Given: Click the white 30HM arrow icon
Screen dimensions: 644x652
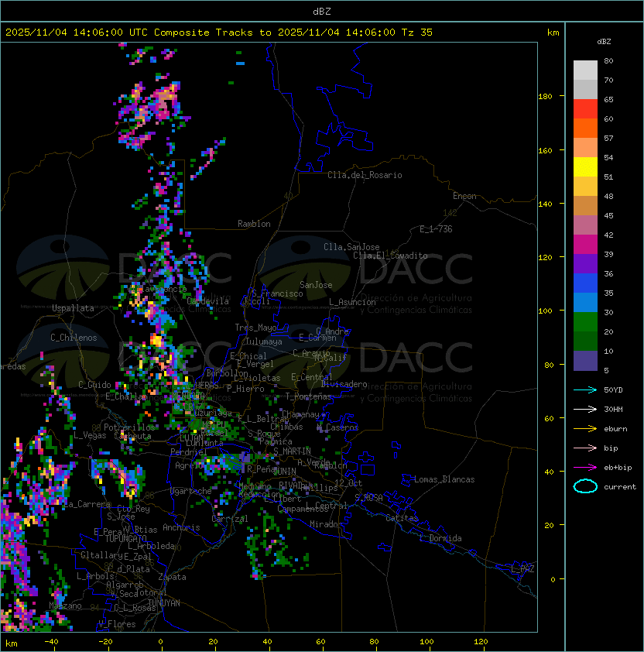Looking at the screenshot, I should (585, 409).
